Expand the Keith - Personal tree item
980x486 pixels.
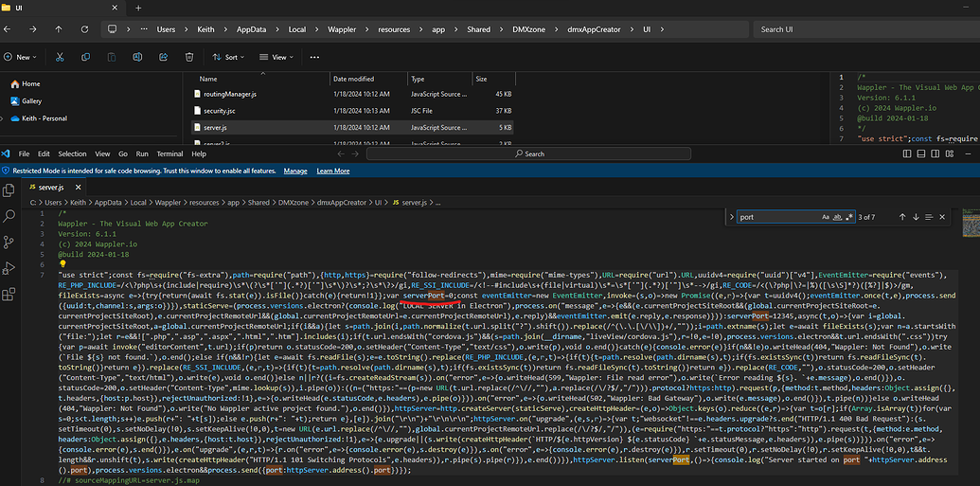point(3,118)
